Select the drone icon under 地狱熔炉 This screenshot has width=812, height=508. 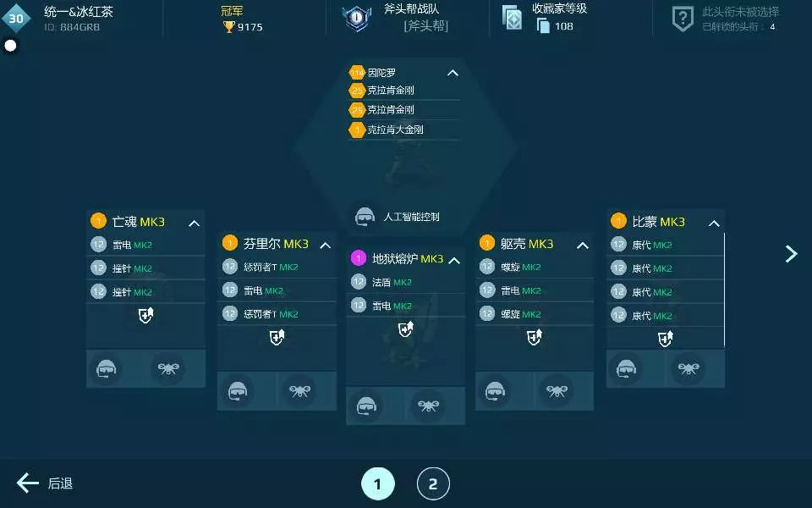click(x=427, y=406)
